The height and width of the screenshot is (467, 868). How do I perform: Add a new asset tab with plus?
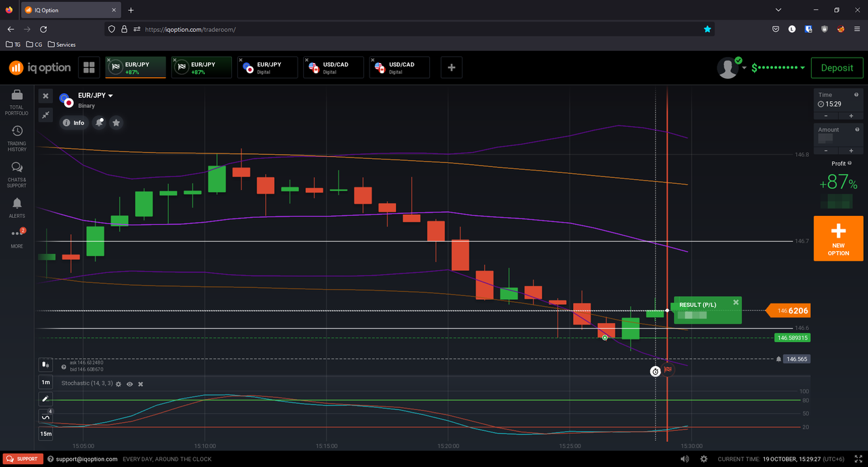point(452,67)
